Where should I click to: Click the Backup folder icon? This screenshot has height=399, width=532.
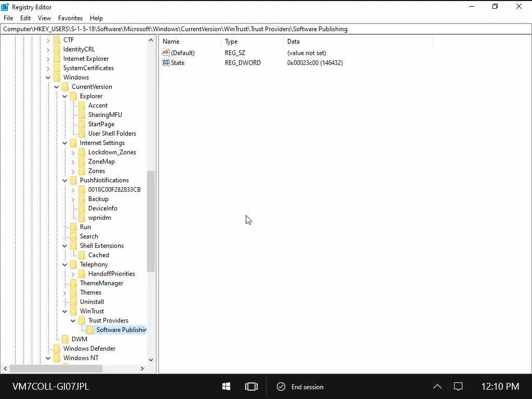click(x=82, y=199)
